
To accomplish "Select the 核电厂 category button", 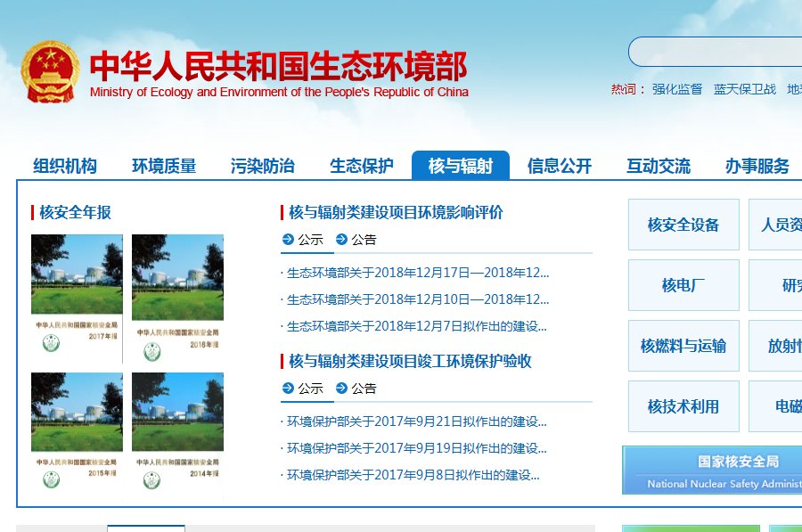I will [x=683, y=285].
